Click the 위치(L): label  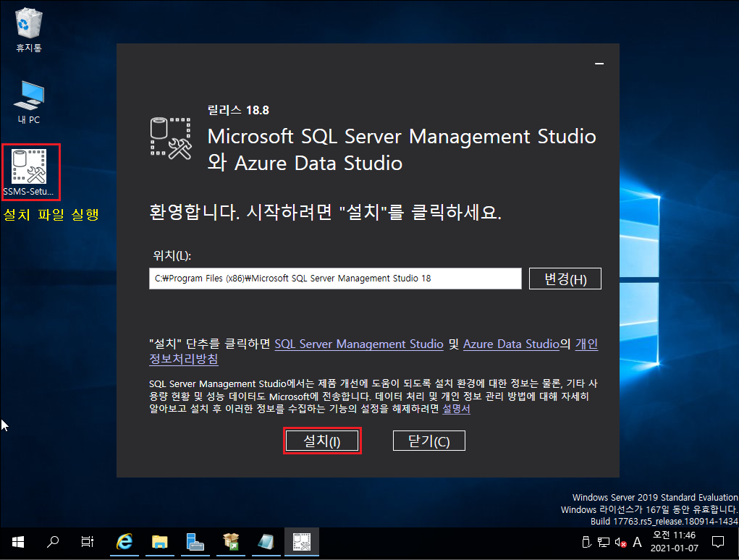pos(172,255)
